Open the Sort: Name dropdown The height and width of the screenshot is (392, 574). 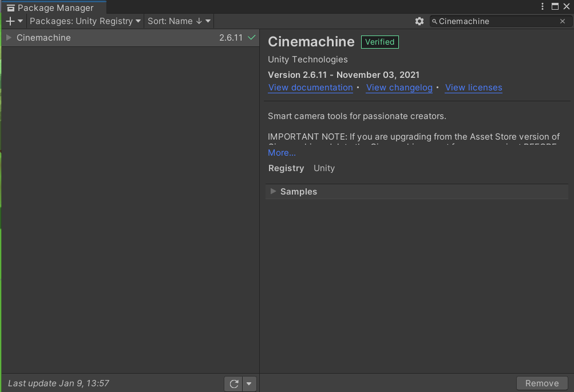(x=179, y=21)
